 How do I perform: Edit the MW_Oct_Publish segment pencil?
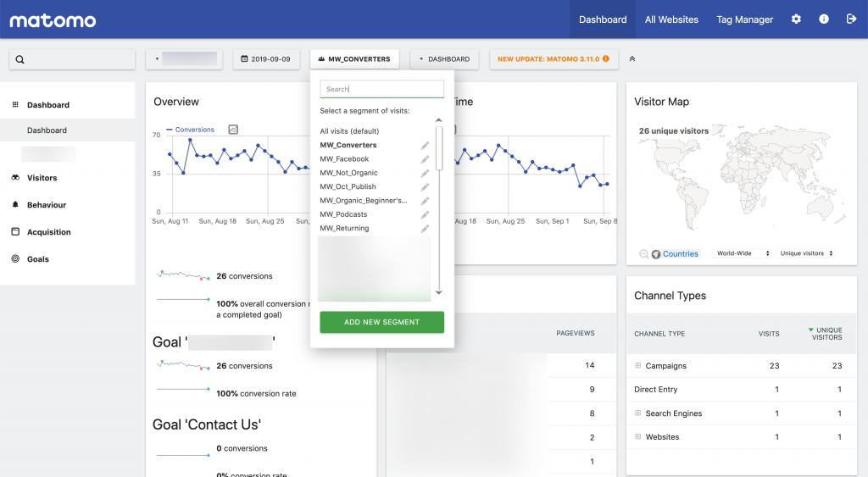click(425, 187)
